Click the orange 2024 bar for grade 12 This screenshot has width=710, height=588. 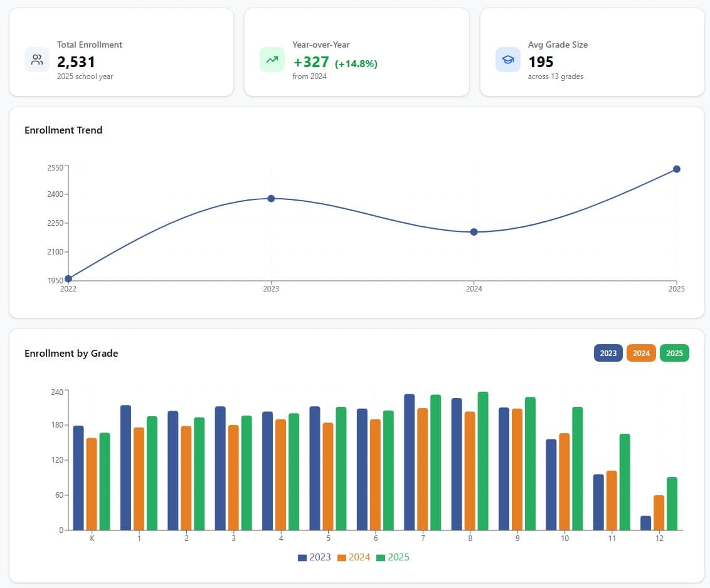[659, 512]
